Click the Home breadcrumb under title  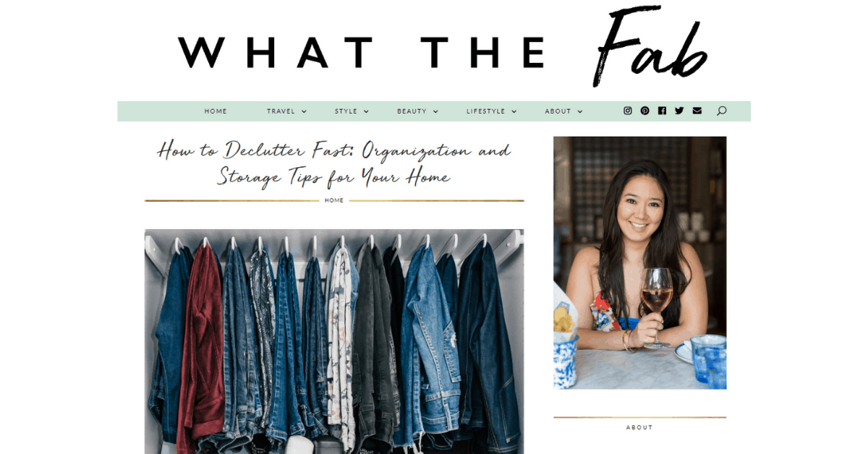click(x=334, y=200)
